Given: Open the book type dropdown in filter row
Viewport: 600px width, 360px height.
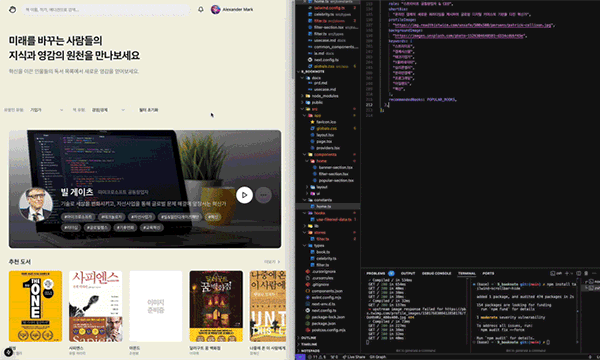Looking at the screenshot, I should tap(108, 110).
